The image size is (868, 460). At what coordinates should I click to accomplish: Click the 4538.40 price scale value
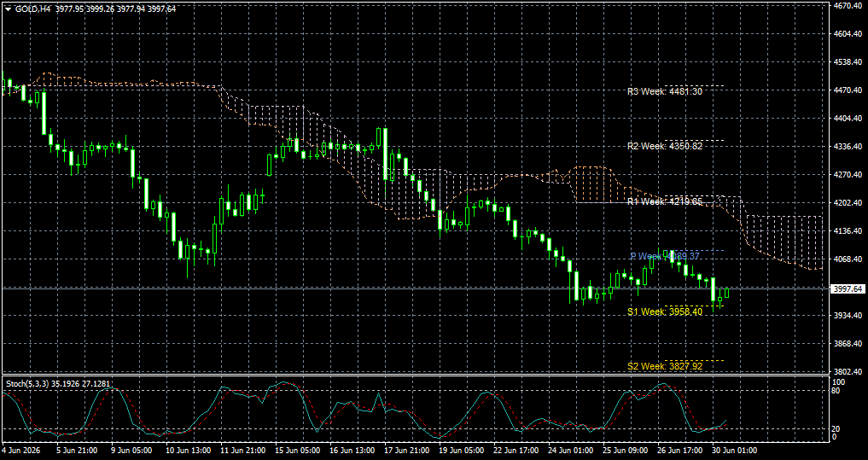tap(848, 62)
